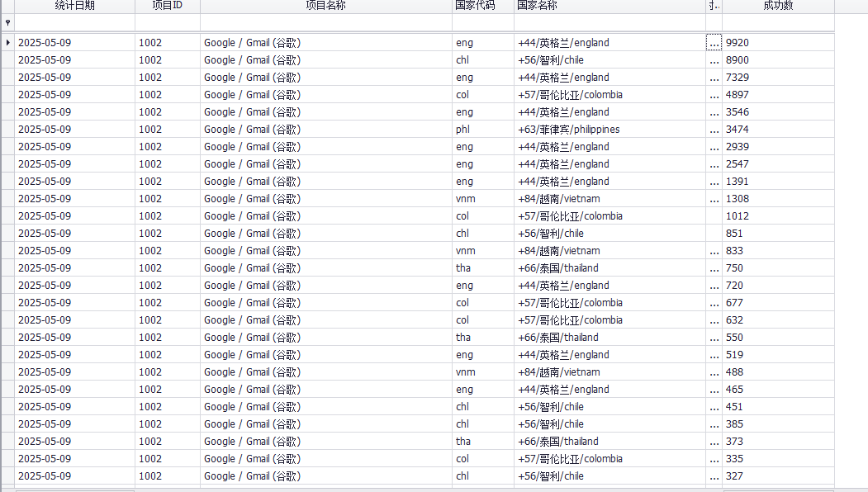Open the ellipsis button in the 9920 row

pos(714,43)
